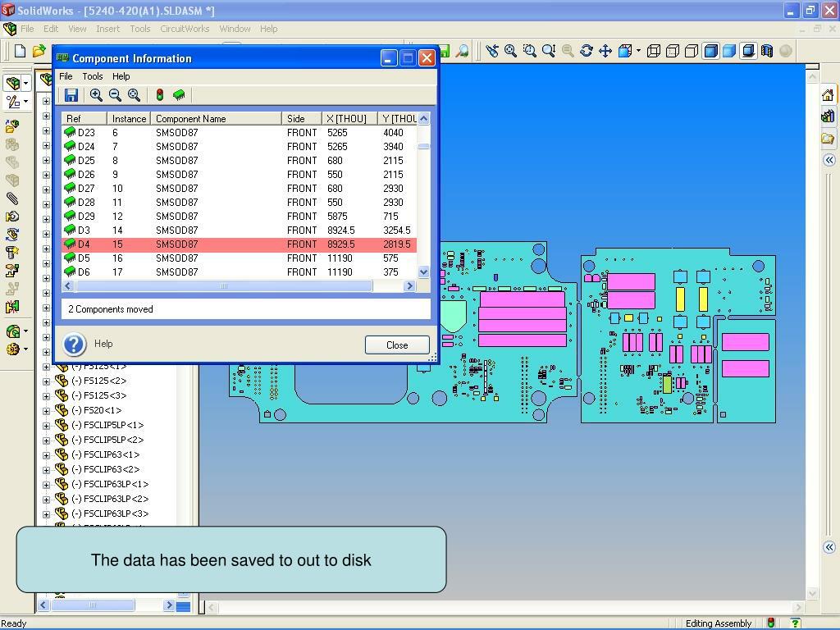Toggle Shaded With Edges display mode
This screenshot has width=840, height=630.
click(710, 51)
